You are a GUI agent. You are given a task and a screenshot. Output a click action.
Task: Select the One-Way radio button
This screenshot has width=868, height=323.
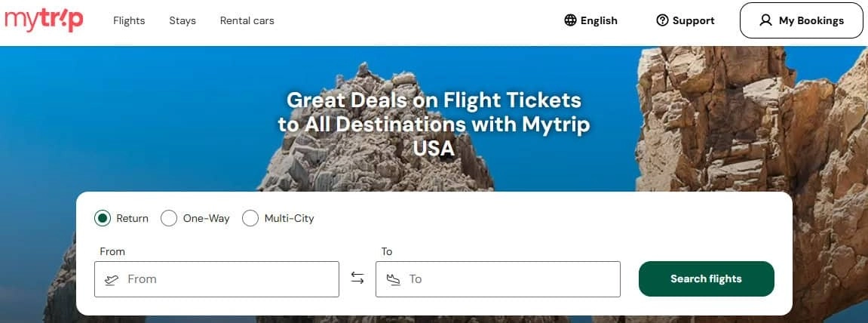[169, 218]
